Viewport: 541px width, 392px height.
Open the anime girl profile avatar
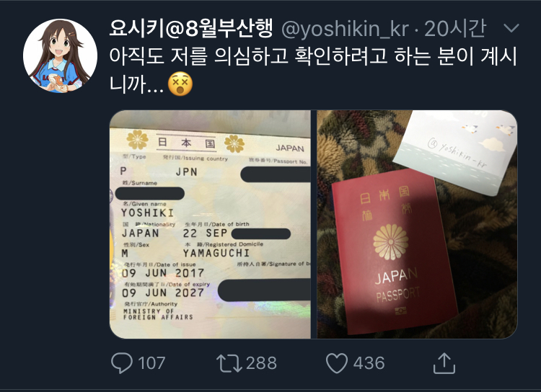coord(60,56)
